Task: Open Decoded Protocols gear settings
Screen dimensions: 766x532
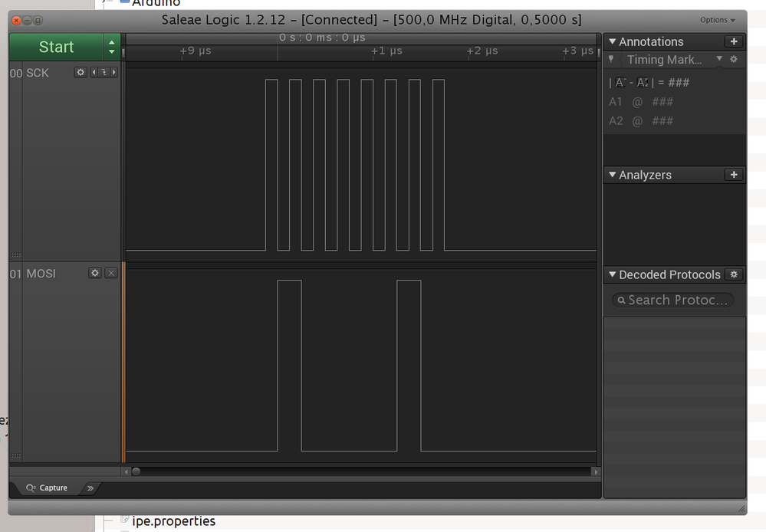Action: [734, 274]
